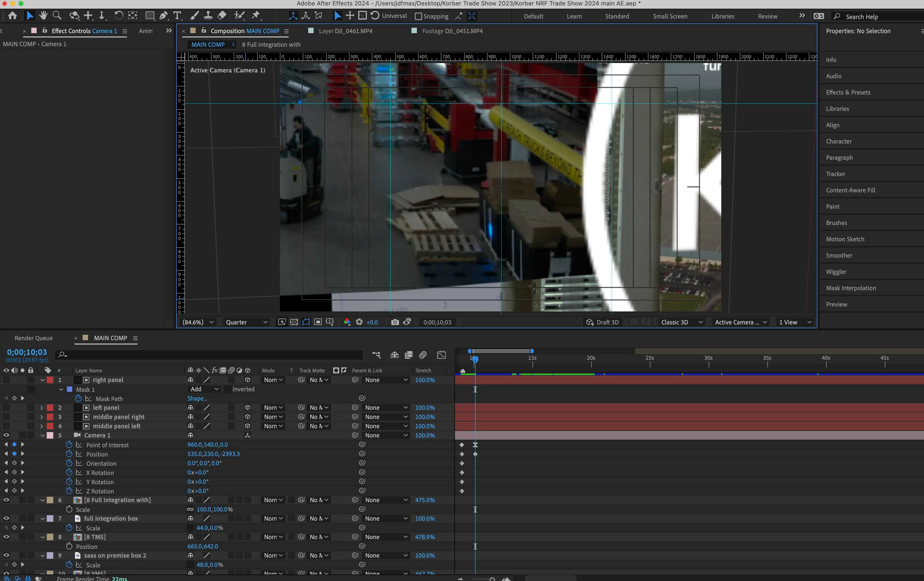Select the Pen tool
Viewport: 924px width, 581px height.
point(163,16)
